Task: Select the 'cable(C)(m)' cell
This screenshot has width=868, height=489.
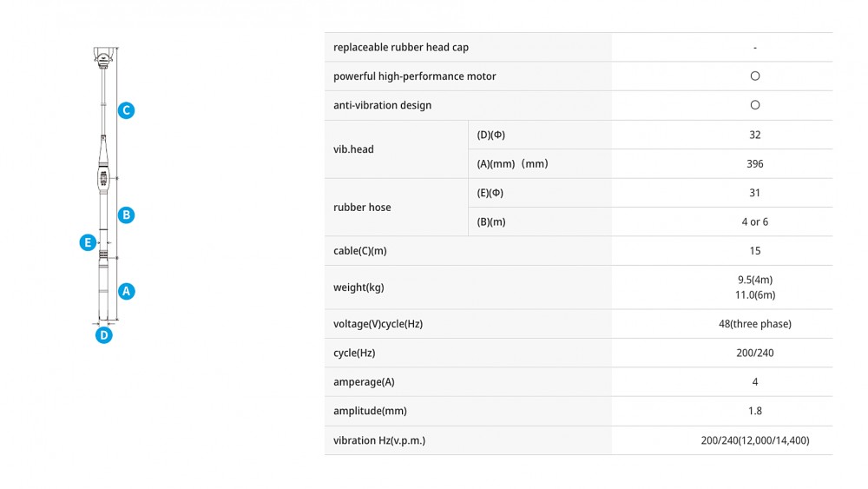Action: pos(360,251)
